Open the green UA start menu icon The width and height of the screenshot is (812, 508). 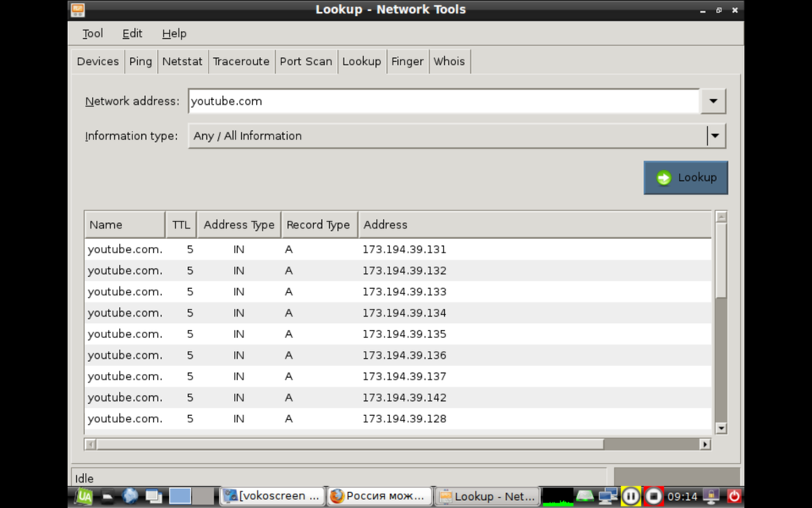84,497
